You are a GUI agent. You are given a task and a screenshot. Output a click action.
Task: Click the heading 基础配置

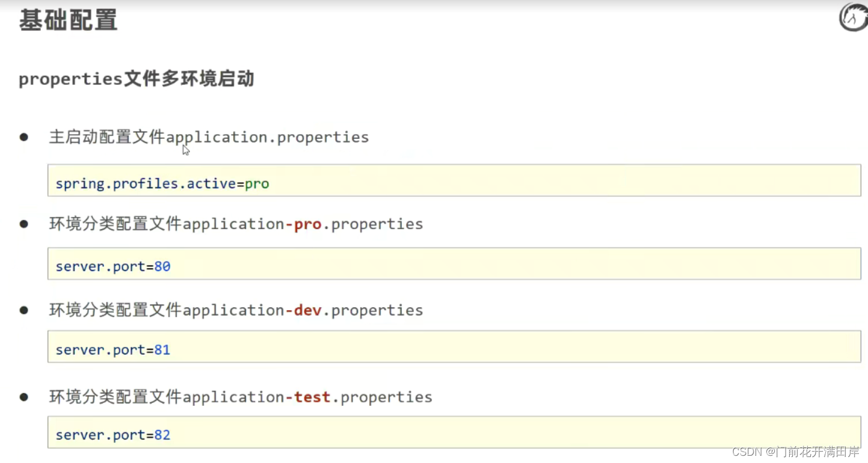[68, 20]
